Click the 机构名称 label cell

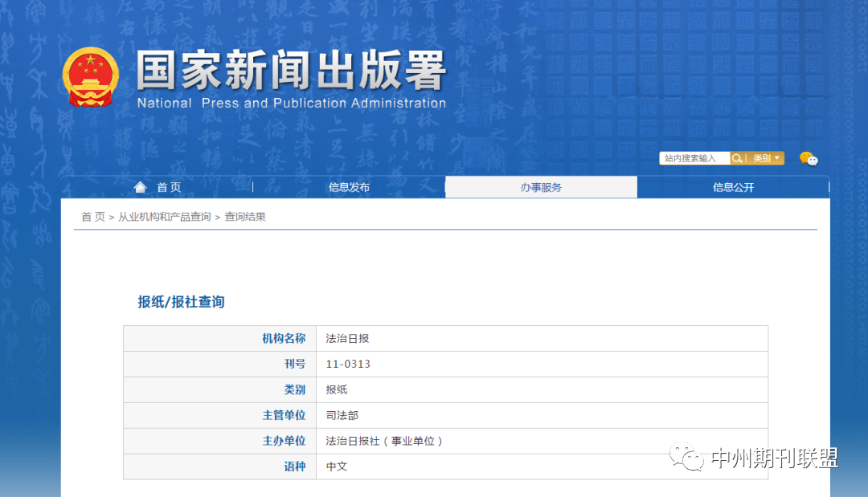coord(219,338)
